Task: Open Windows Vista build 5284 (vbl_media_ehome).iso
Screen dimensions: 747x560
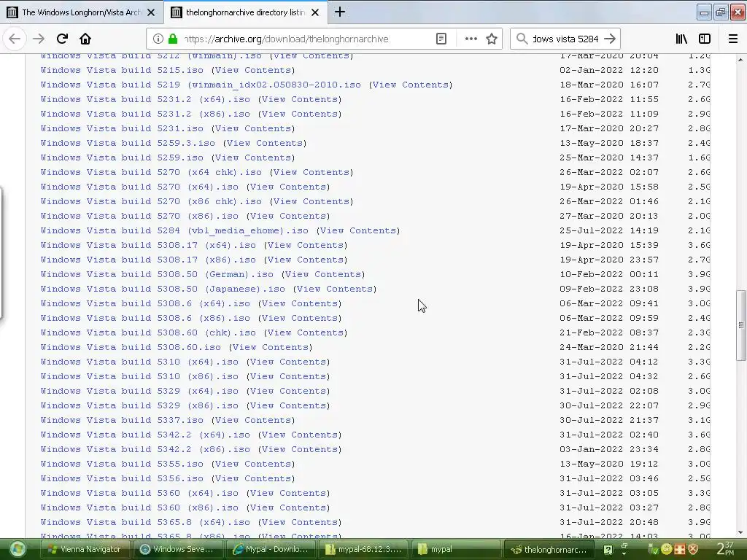Action: (x=174, y=230)
